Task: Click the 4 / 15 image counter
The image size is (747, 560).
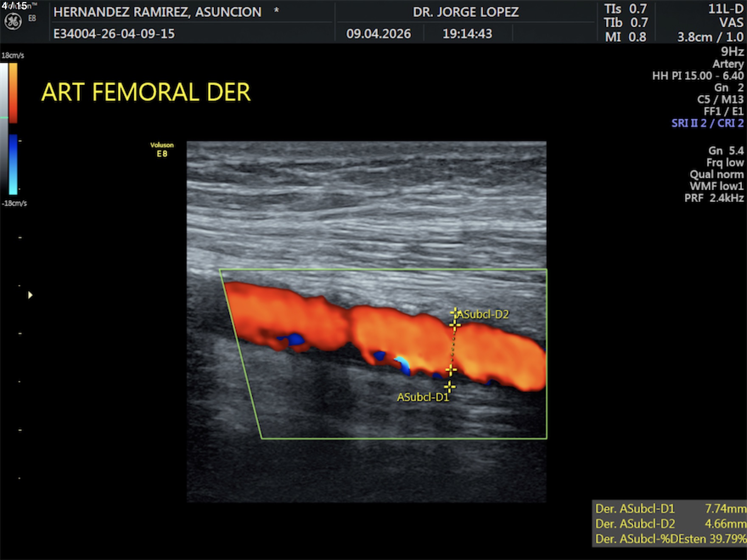Action: click(14, 6)
